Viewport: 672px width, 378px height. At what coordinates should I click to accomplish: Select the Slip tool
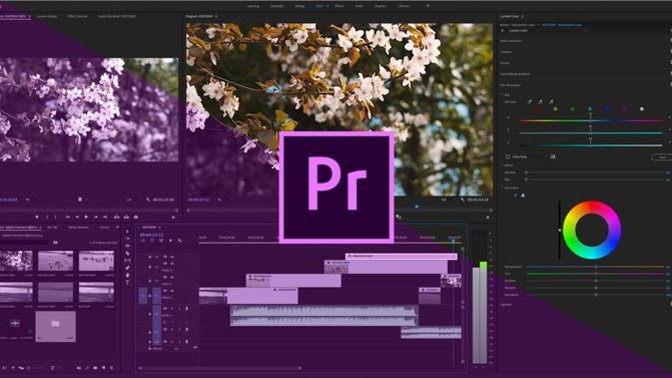tap(127, 261)
